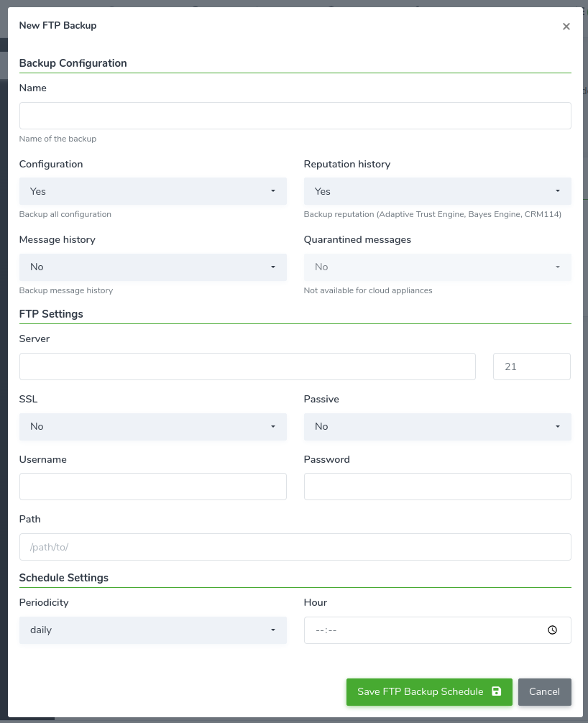
Task: Click the Password input field
Action: click(x=437, y=487)
